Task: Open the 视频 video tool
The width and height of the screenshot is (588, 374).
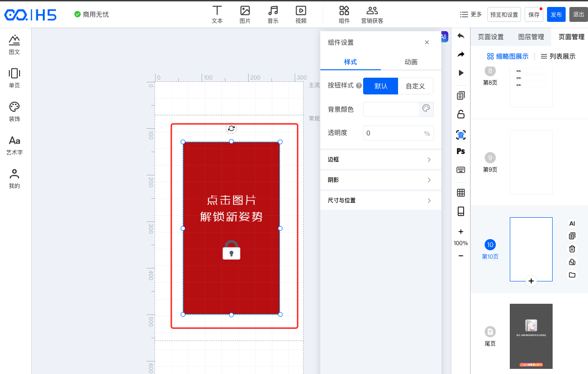Action: coord(301,14)
